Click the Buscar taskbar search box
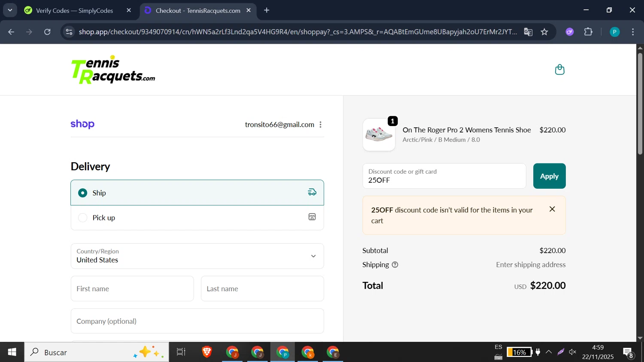Image resolution: width=644 pixels, height=362 pixels. (97, 352)
